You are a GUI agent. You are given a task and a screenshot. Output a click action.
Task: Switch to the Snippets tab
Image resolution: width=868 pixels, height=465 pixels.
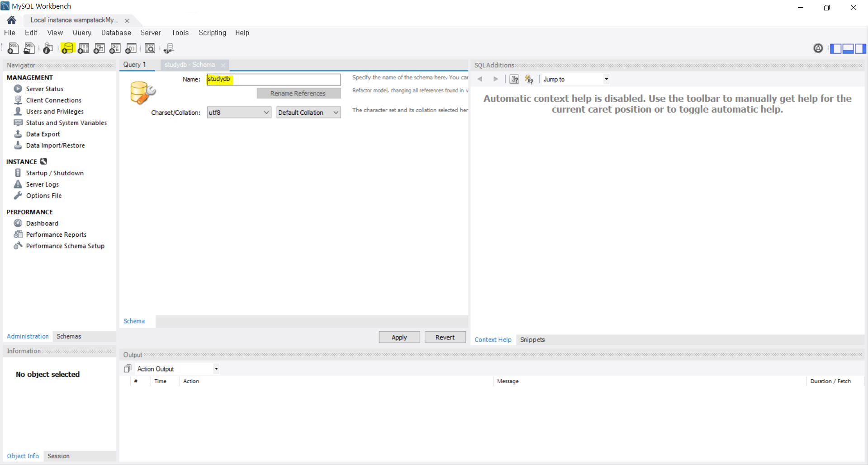532,340
